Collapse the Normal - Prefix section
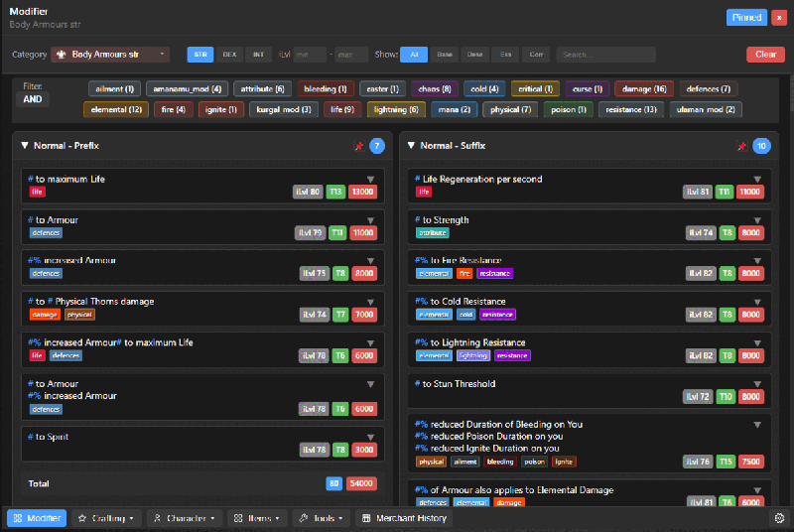 click(24, 146)
